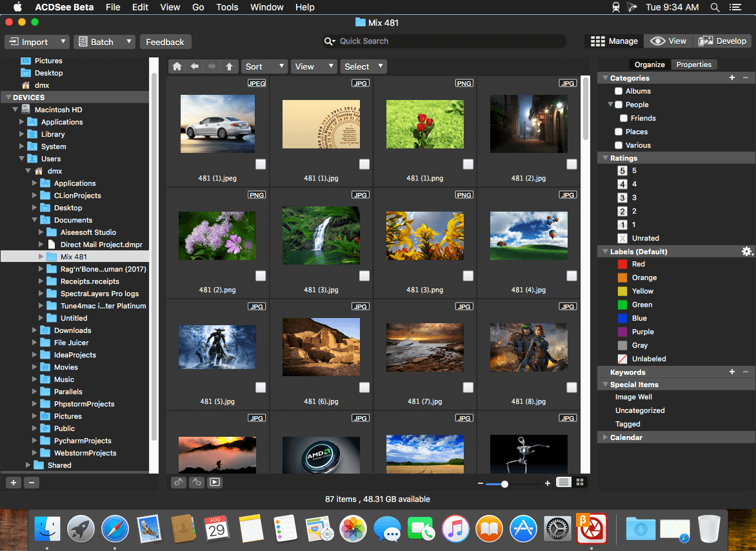Enable the Albums category checkbox

click(619, 92)
